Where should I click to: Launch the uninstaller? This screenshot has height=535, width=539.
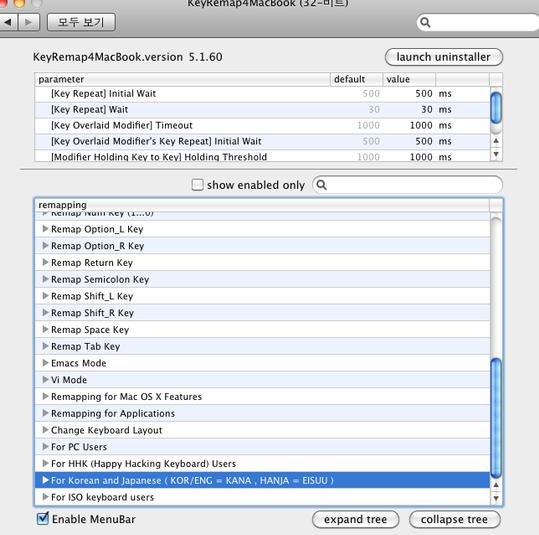(444, 57)
